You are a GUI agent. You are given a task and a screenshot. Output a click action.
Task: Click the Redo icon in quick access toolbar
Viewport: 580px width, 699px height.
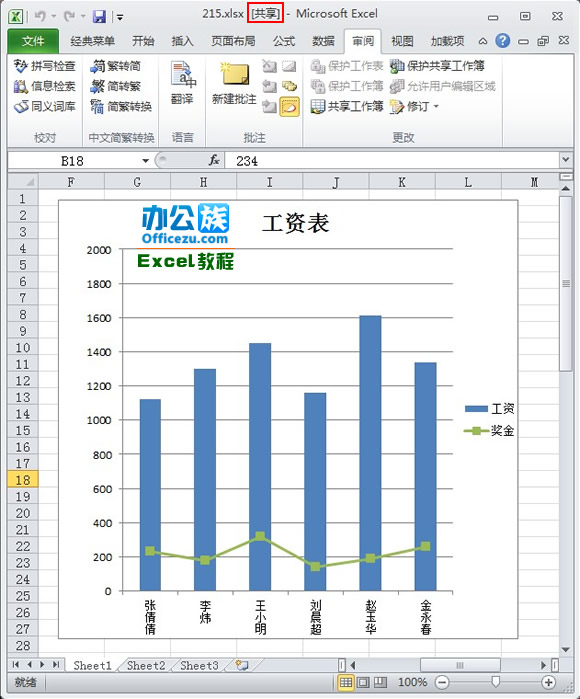[69, 16]
